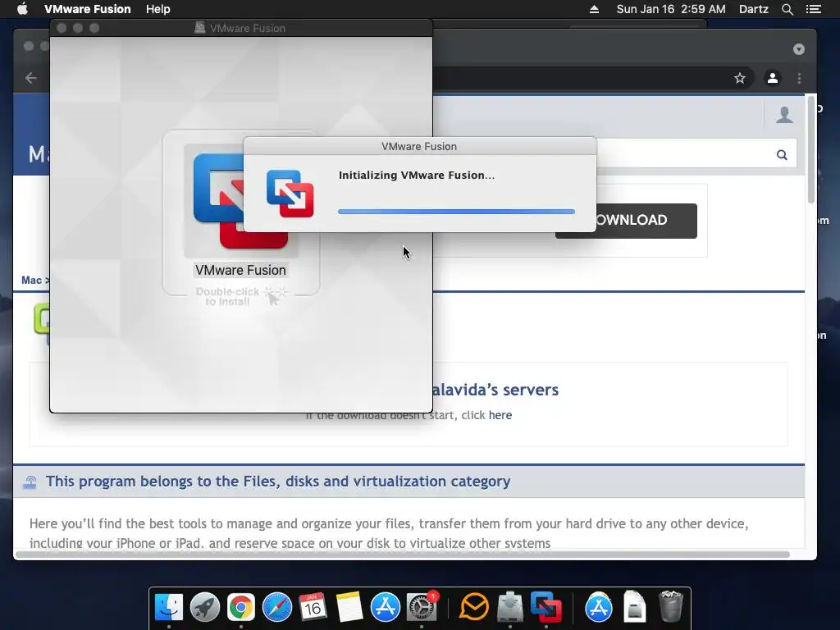Open Google Chrome from the Dock
Image resolution: width=840 pixels, height=630 pixels.
click(x=240, y=607)
